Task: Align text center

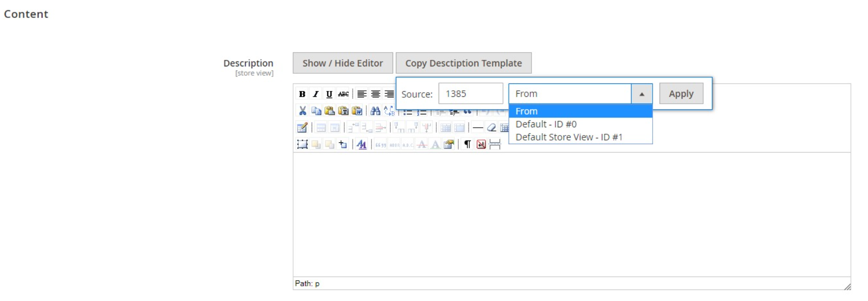Action: pyautogui.click(x=376, y=94)
